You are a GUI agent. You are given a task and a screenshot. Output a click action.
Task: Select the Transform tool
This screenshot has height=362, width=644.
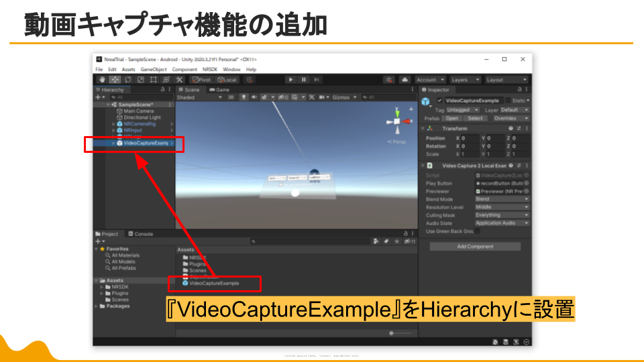coord(166,80)
